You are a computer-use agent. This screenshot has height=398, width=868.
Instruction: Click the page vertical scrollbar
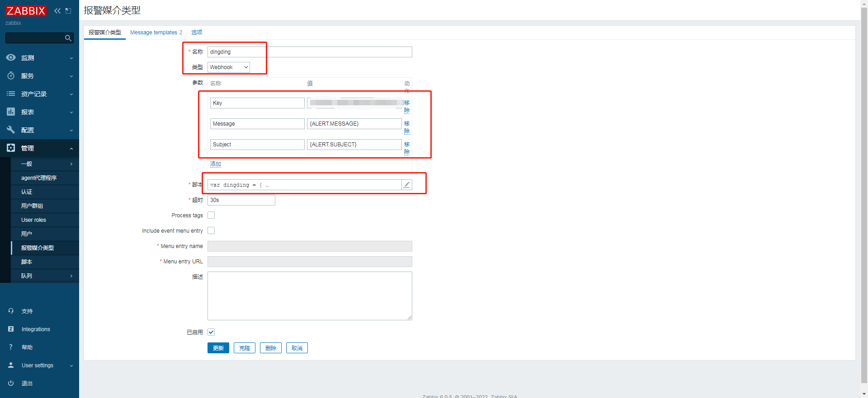(864, 194)
